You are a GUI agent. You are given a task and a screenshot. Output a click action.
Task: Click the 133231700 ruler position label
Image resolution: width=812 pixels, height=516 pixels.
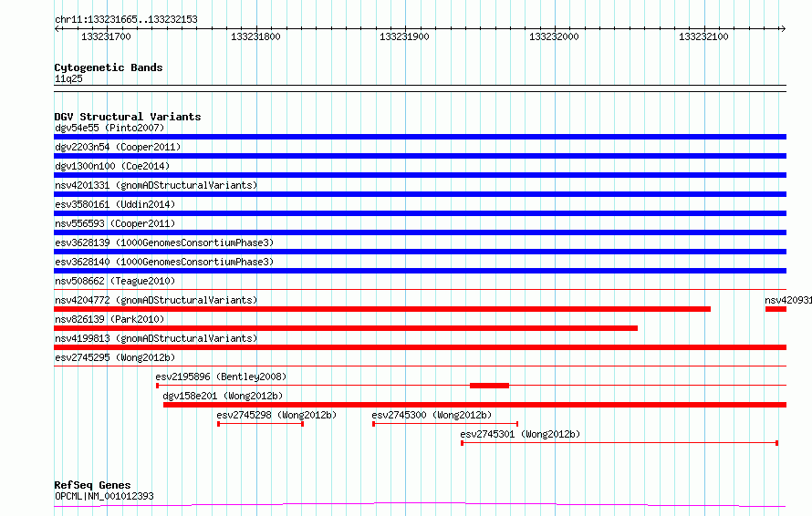tap(106, 36)
